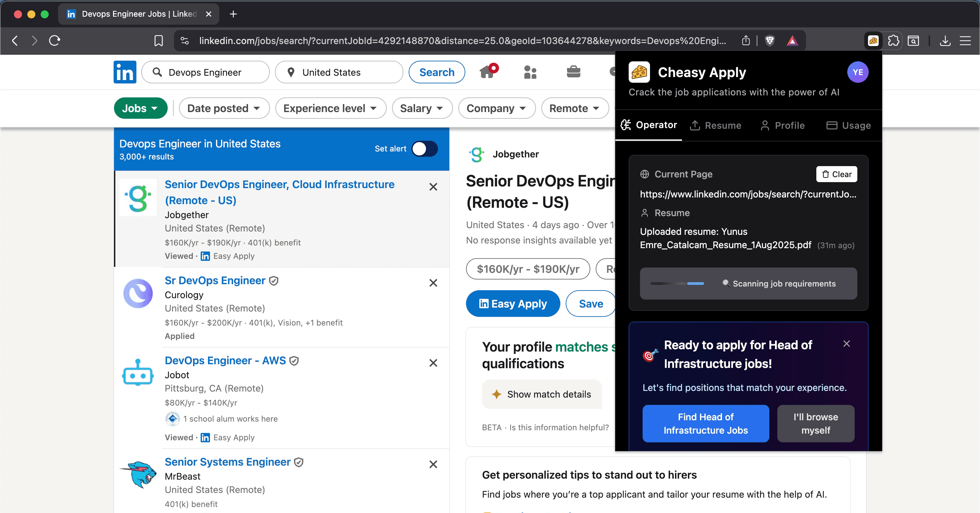Switch to the Usage tab

click(849, 125)
